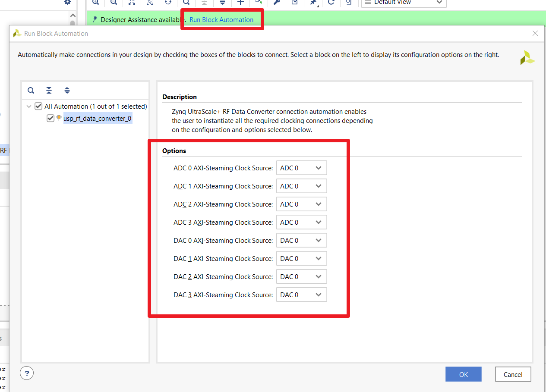Screen dimensions: 546x392
Task: Click the Zoom Fit icon in the diagram toolbar
Action: (132, 2)
